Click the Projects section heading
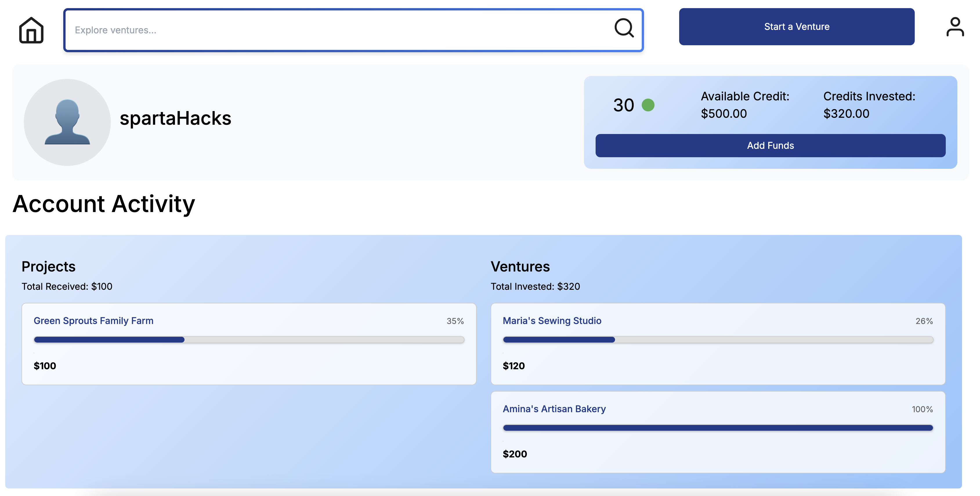The image size is (980, 496). click(x=48, y=267)
